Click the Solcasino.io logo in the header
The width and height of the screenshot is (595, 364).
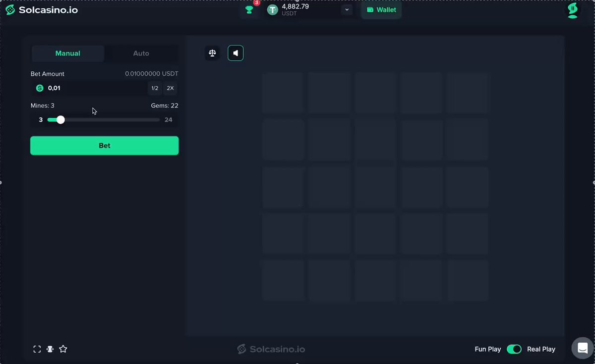point(42,10)
